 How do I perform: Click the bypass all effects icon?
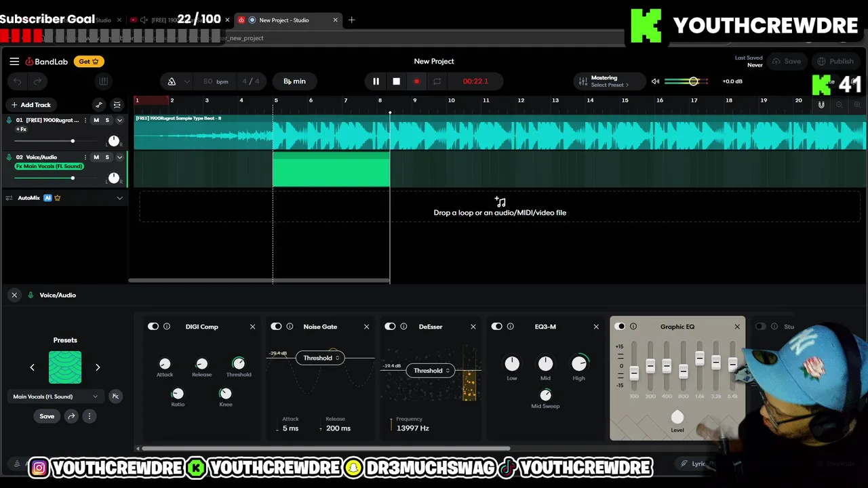[115, 396]
